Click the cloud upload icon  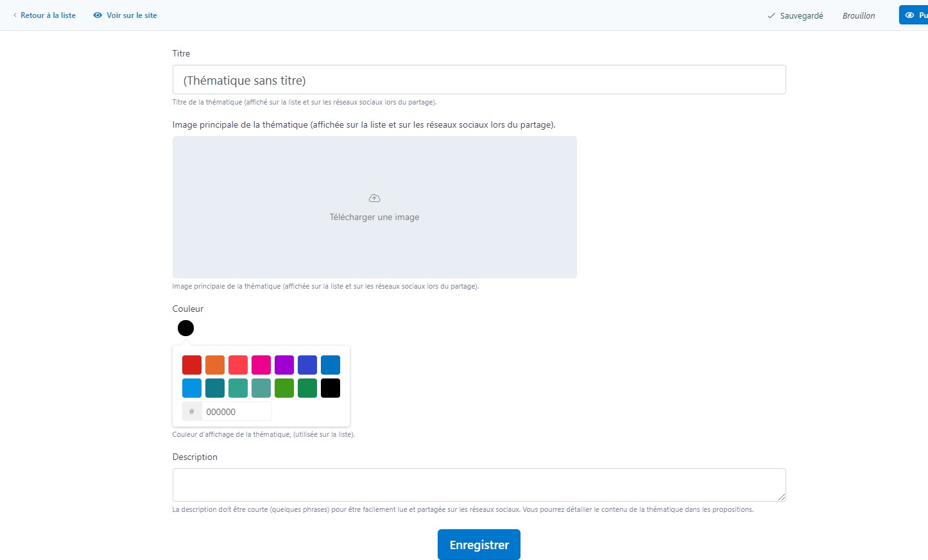pyautogui.click(x=374, y=198)
